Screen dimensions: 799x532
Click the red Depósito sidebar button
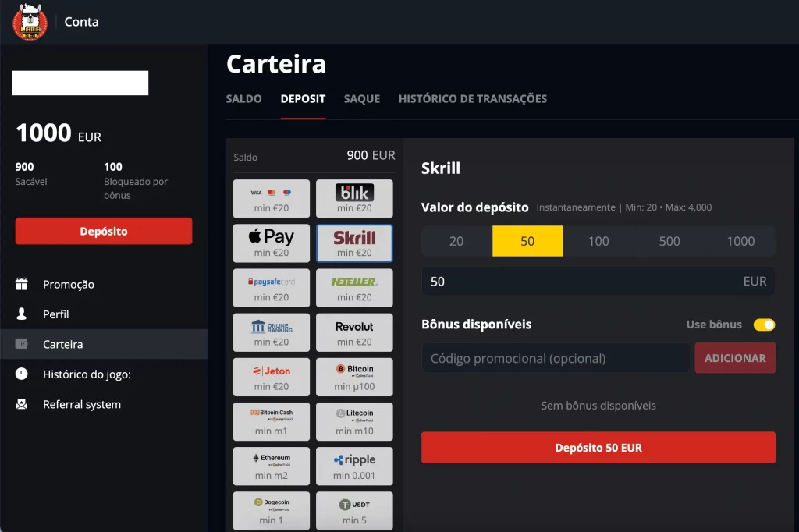click(x=104, y=231)
